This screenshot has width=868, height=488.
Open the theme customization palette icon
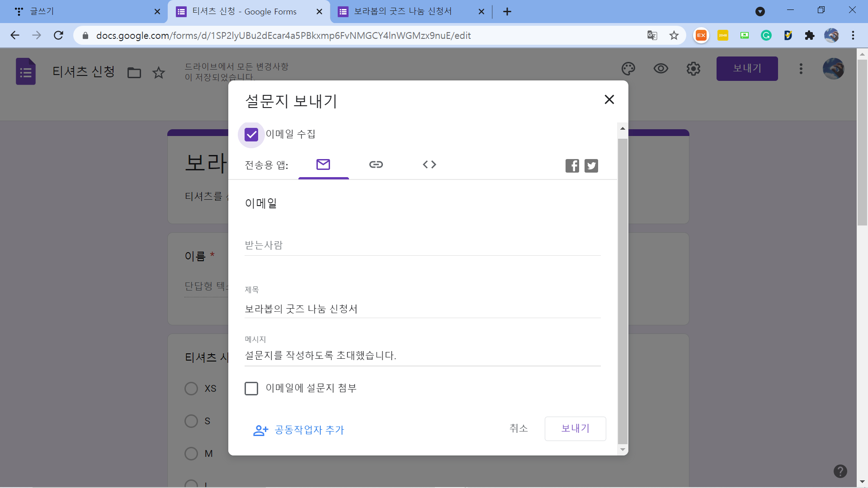coord(628,69)
